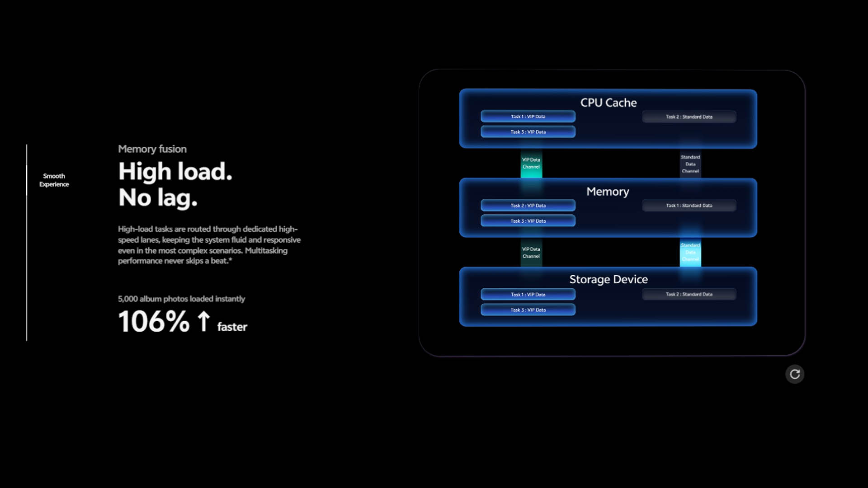
Task: Click the VIP Data Channel above Storage Device
Action: 531,253
